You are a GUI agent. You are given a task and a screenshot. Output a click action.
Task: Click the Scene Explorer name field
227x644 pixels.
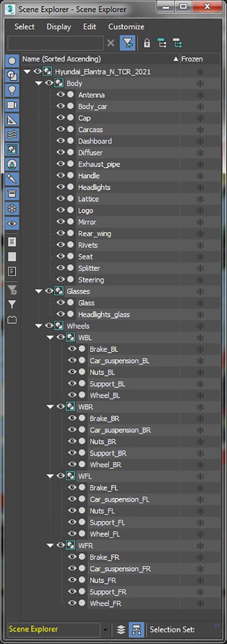(54, 629)
